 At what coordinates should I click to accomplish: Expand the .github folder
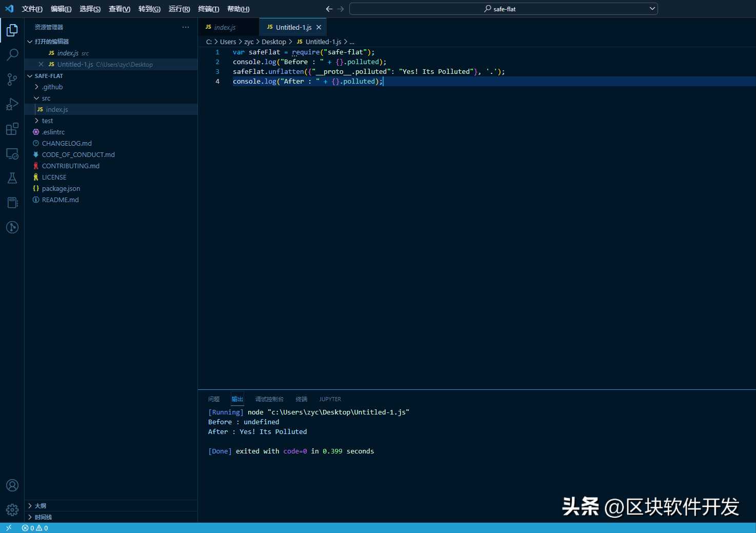tap(111, 87)
